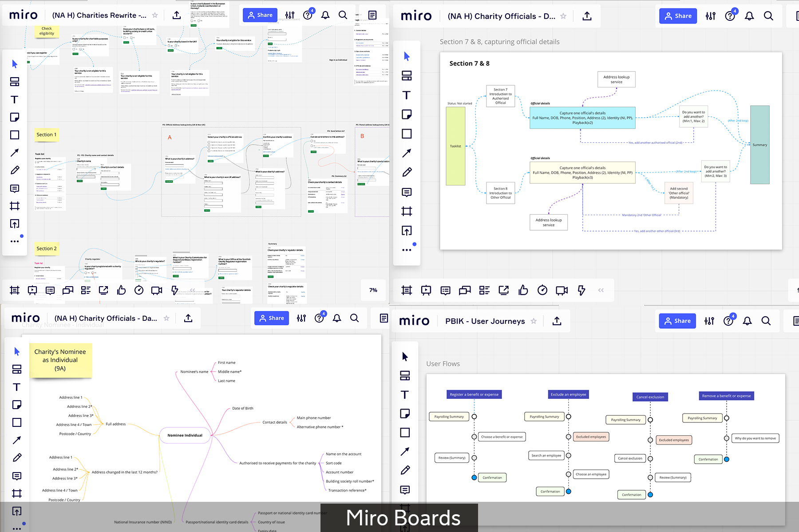Click the 'Date of Birth' mind map branch
Image resolution: width=799 pixels, height=532 pixels.
click(x=243, y=408)
